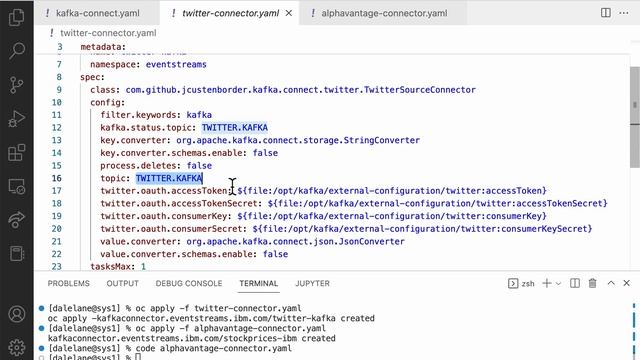The height and width of the screenshot is (360, 640).
Task: Open the DEBUG CONSOLE panel tab
Action: pyautogui.click(x=189, y=283)
